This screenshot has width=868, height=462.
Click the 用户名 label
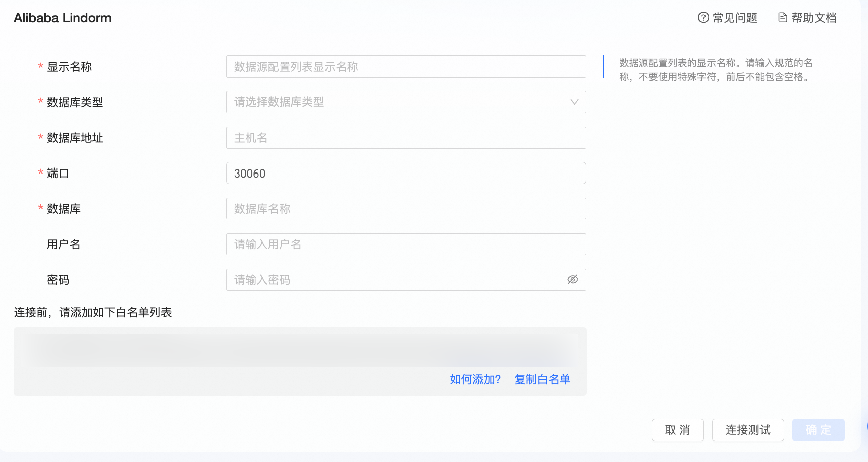64,244
